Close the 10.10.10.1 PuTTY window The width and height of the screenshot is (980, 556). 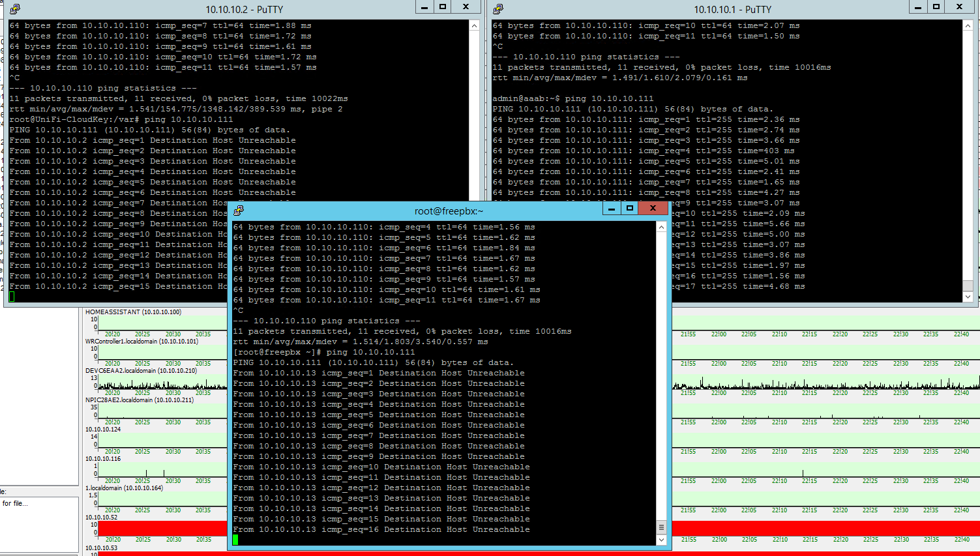[959, 7]
